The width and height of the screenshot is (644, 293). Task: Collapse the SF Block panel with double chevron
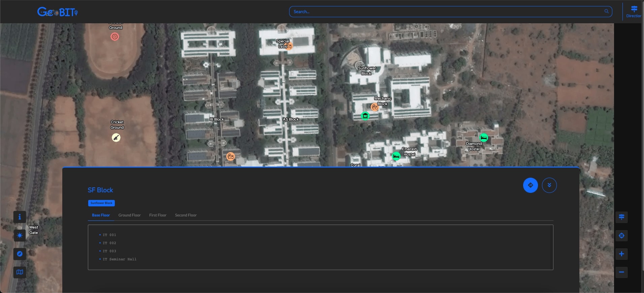pyautogui.click(x=549, y=185)
